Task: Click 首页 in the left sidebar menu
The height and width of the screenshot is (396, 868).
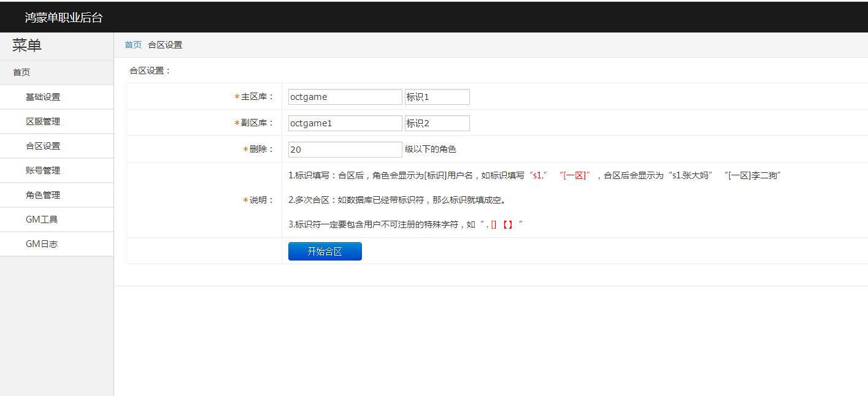Action: 21,72
